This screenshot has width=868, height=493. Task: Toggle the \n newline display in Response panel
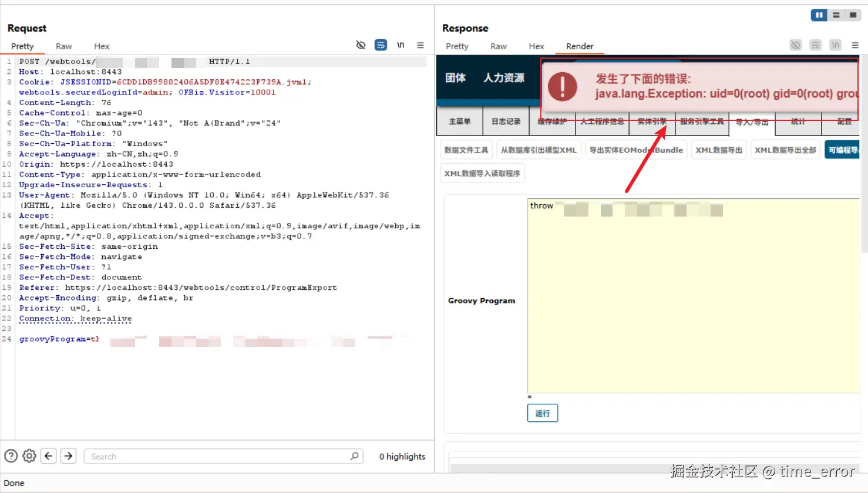coord(836,45)
